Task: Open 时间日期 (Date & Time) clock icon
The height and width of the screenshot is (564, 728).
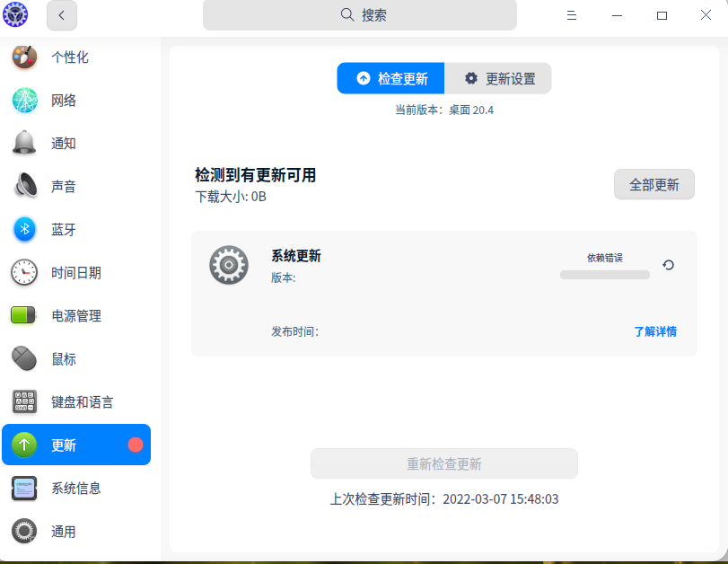Action: pyautogui.click(x=24, y=272)
